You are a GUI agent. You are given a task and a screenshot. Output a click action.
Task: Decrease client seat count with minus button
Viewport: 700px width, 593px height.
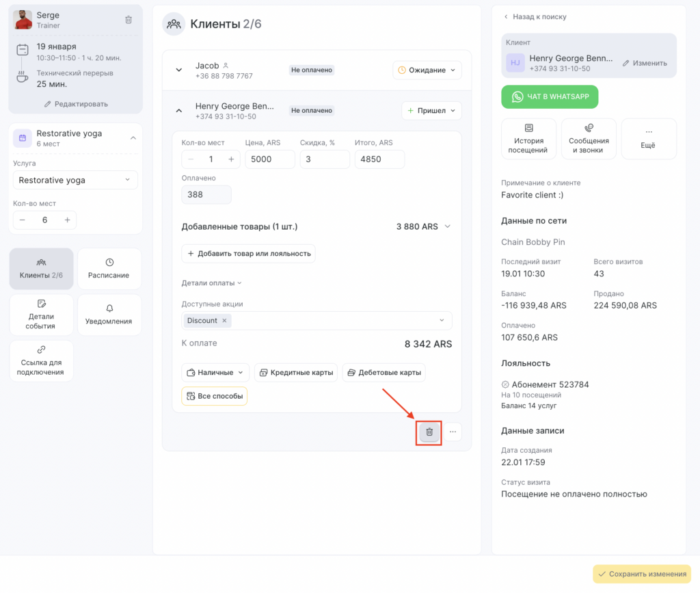[191, 159]
